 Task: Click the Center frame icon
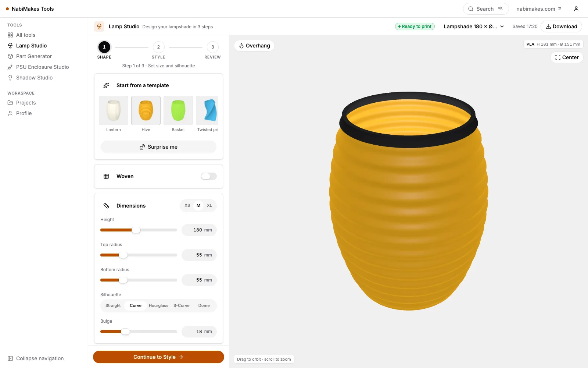click(x=558, y=57)
